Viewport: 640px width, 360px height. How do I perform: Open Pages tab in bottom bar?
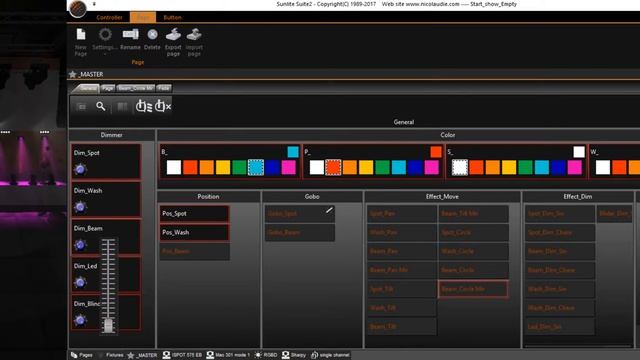(x=82, y=355)
